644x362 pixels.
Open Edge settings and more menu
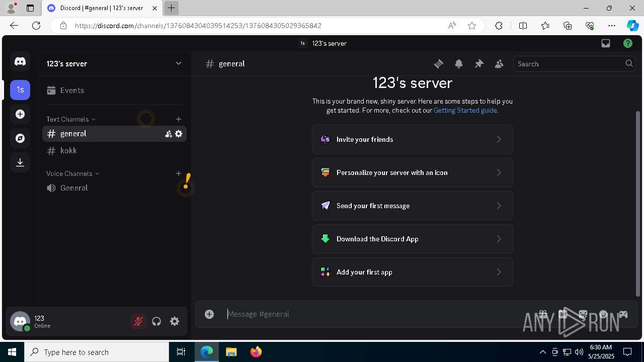click(x=612, y=26)
